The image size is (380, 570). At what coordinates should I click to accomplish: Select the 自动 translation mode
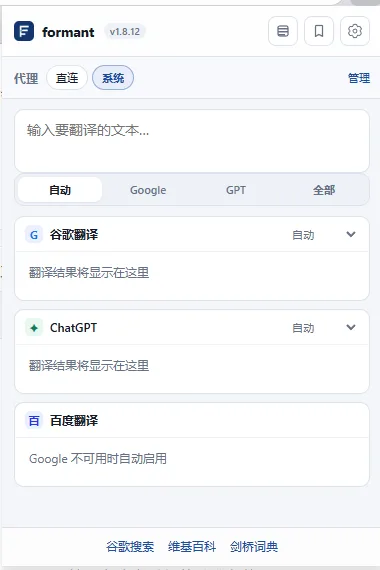60,190
